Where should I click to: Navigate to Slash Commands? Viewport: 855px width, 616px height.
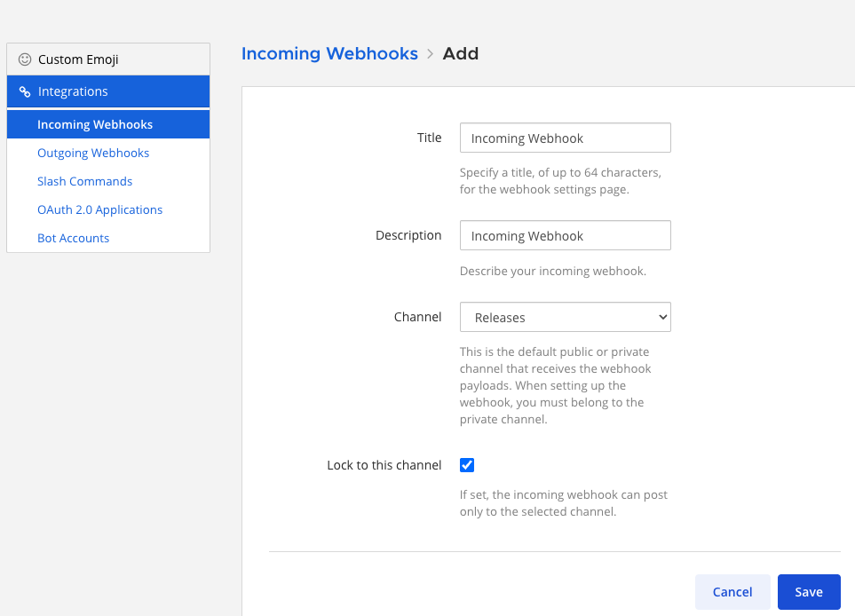tap(84, 181)
